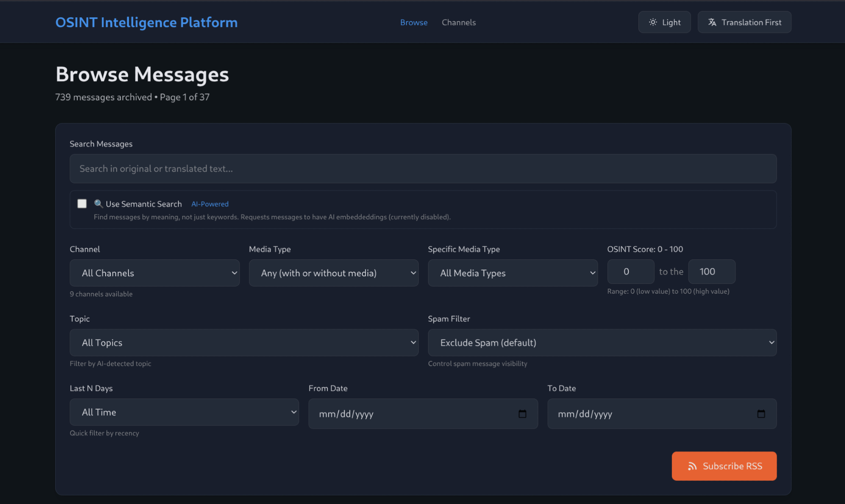Screen dimensions: 845x504
Task: Click the sun icon in Light button
Action: click(653, 22)
